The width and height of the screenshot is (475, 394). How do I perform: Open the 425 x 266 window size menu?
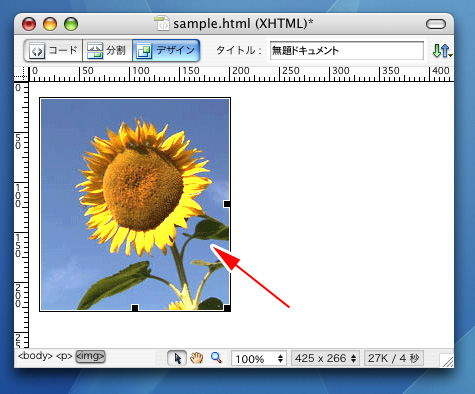(325, 359)
